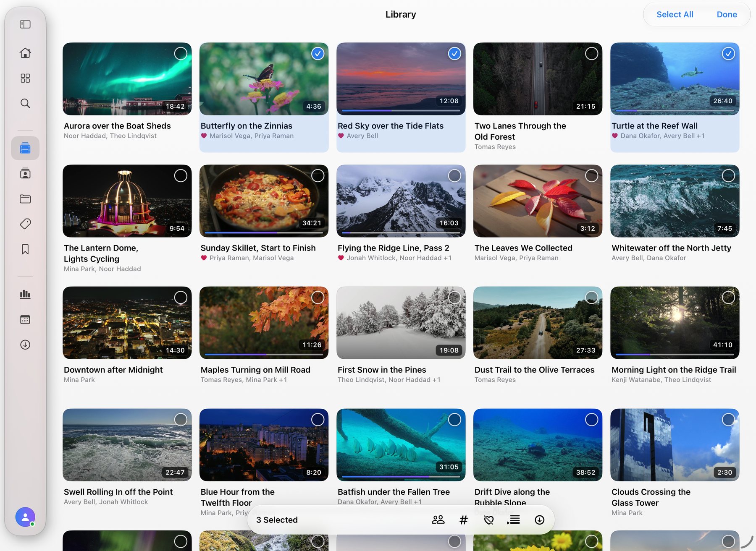Open First Snow in the Pines thumbnail
The image size is (756, 551).
click(x=401, y=323)
